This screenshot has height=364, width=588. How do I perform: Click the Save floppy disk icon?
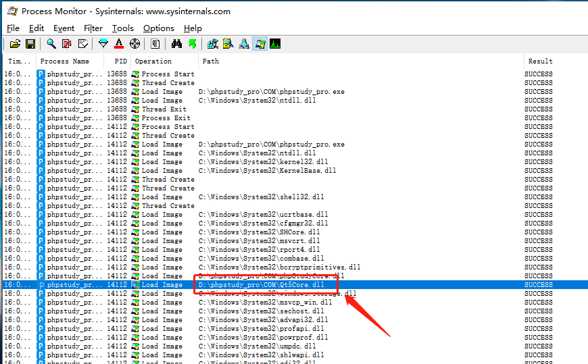(30, 45)
